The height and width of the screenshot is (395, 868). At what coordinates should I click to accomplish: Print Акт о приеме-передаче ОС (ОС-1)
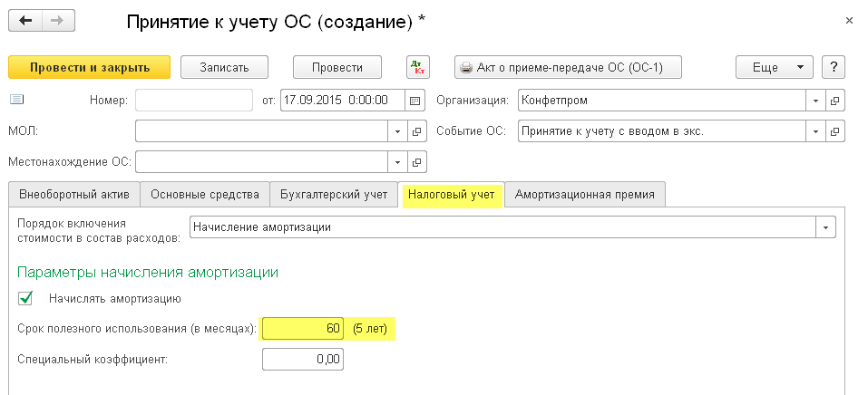[568, 67]
